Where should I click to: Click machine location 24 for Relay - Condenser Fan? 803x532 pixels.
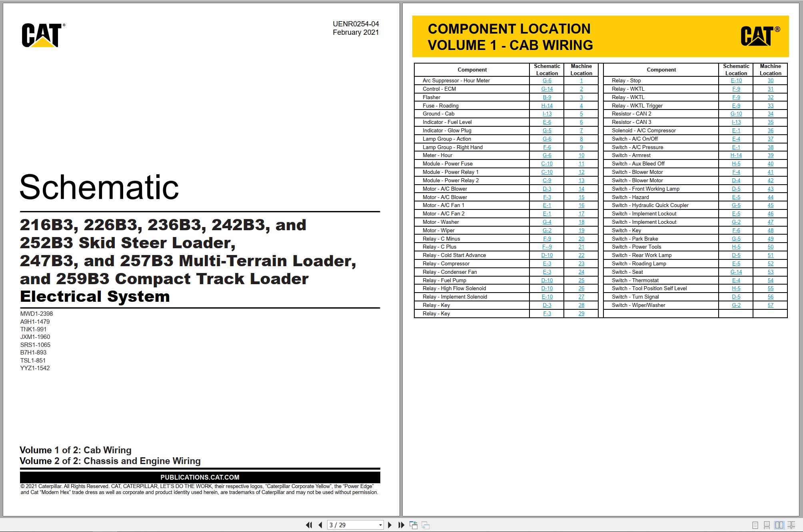581,272
